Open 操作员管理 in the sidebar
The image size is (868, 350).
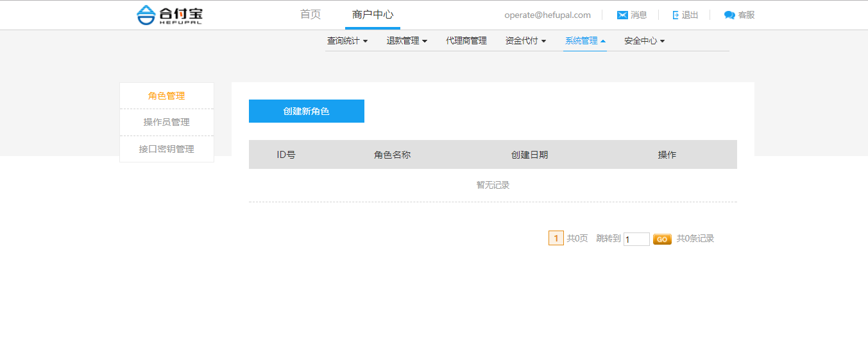click(167, 122)
